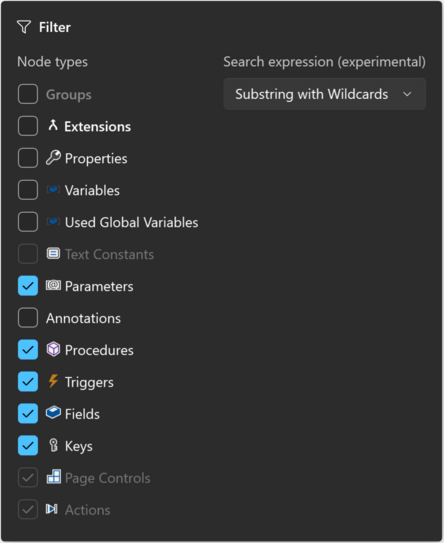Click the orange Triggers lightning icon
The width and height of the screenshot is (444, 543).
(53, 381)
